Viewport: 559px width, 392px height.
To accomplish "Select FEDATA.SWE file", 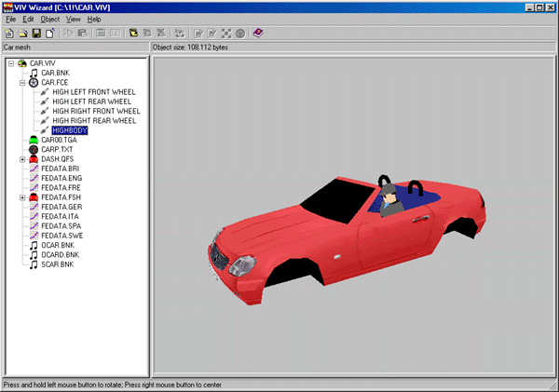I will point(62,236).
